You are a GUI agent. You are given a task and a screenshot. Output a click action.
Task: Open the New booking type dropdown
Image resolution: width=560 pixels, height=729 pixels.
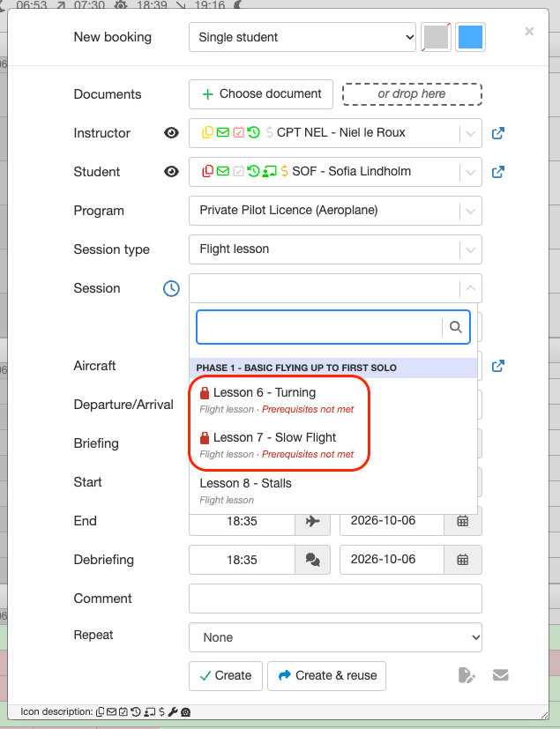coord(302,37)
